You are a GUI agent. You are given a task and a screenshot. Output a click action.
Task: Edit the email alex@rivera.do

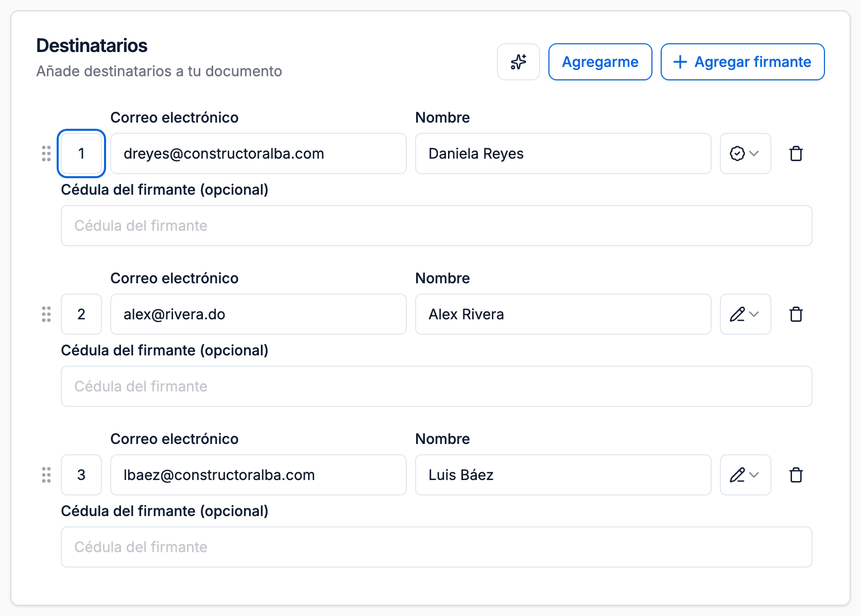pyautogui.click(x=259, y=314)
